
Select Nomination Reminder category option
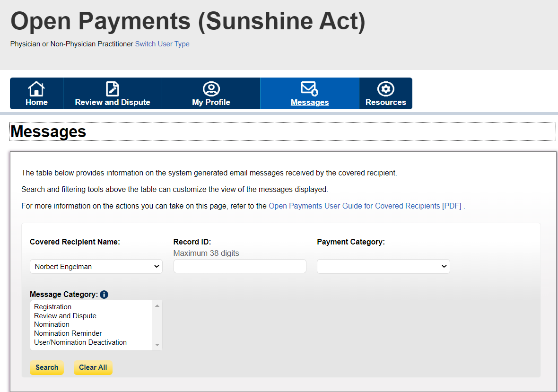click(x=68, y=333)
